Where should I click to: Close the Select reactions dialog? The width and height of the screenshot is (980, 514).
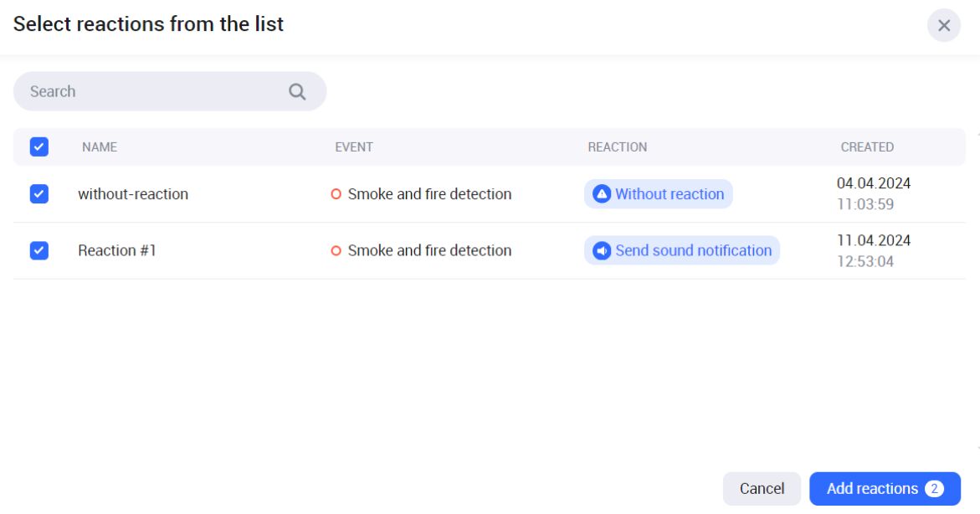click(943, 25)
